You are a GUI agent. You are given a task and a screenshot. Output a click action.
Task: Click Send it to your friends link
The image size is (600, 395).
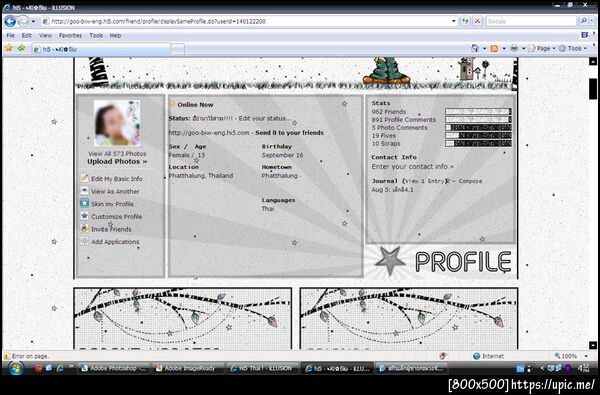coord(290,133)
